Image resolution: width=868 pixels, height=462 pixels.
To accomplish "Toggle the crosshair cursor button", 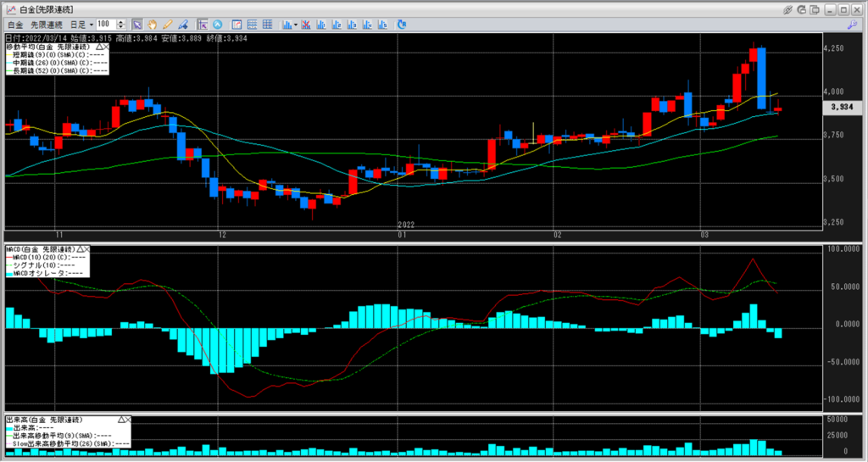I will pyautogui.click(x=201, y=25).
